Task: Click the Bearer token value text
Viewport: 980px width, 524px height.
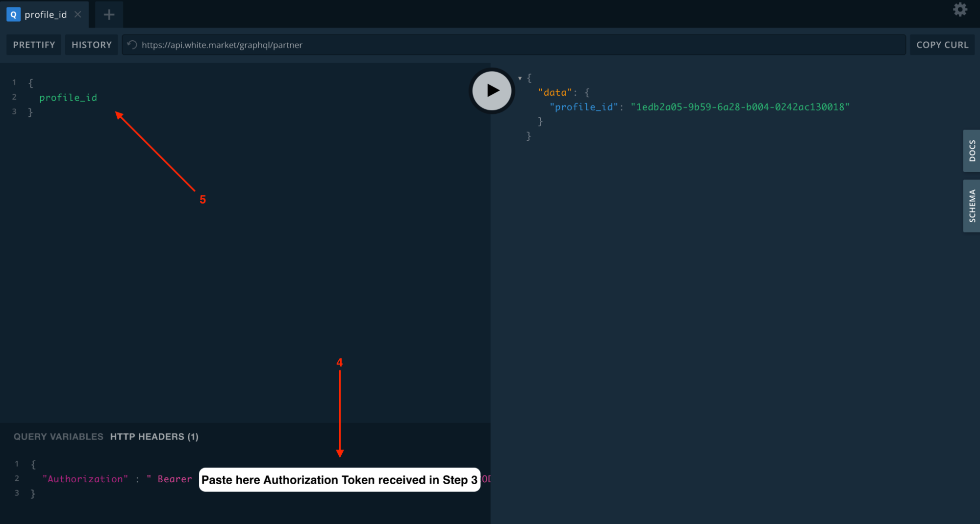Action: (175, 479)
